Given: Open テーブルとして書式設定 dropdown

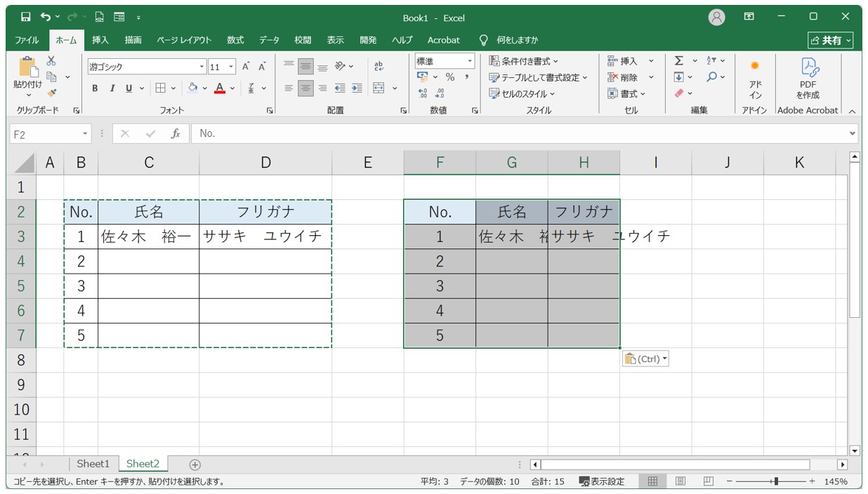Looking at the screenshot, I should [539, 77].
